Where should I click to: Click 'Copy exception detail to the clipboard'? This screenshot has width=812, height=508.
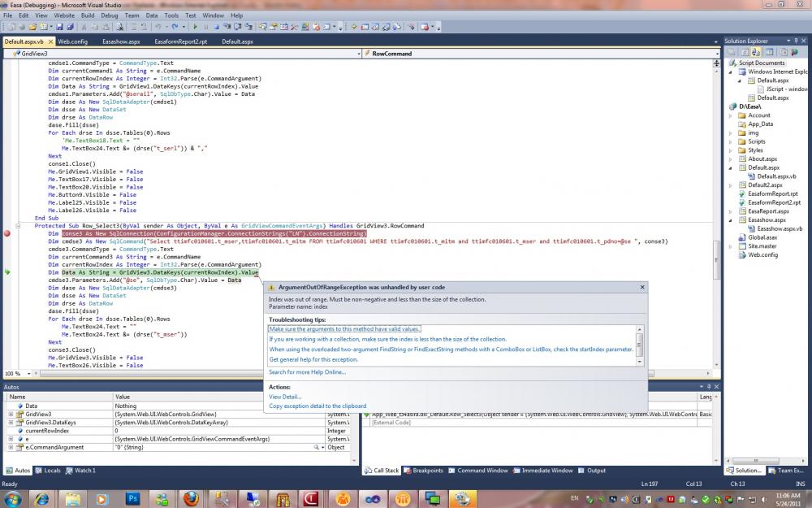[317, 406]
